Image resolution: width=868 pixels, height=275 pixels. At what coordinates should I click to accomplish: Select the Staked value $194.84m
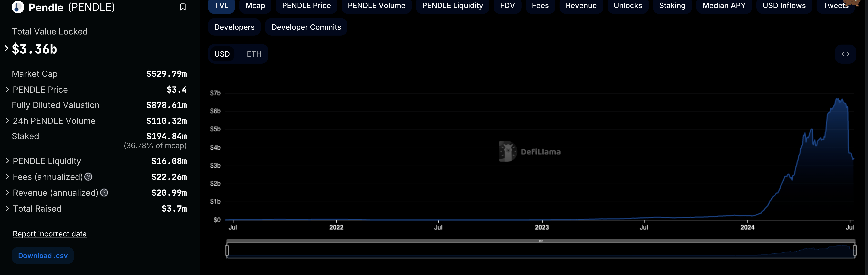[x=167, y=136]
